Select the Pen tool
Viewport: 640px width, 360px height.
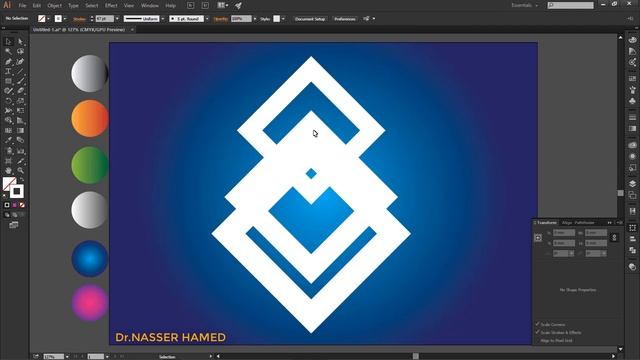pyautogui.click(x=8, y=62)
